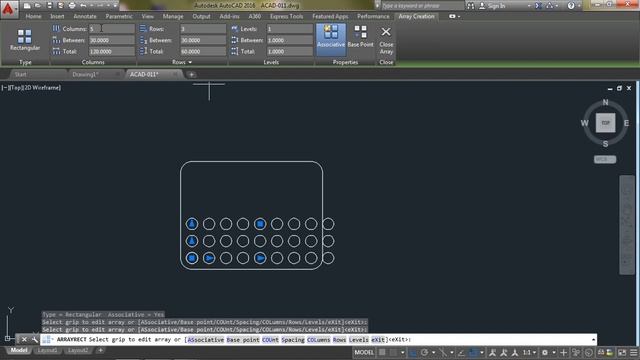The height and width of the screenshot is (360, 640).
Task: Switch to the Layout2 tab
Action: (x=78, y=350)
